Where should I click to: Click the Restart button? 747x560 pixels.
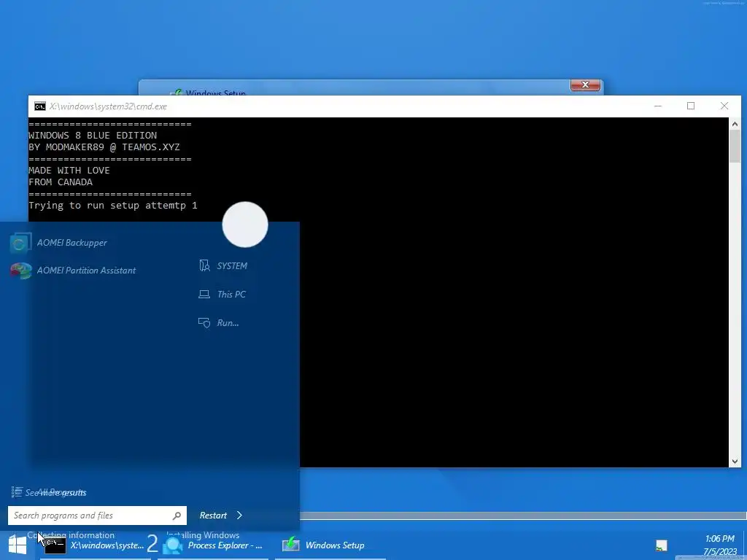pyautogui.click(x=213, y=516)
